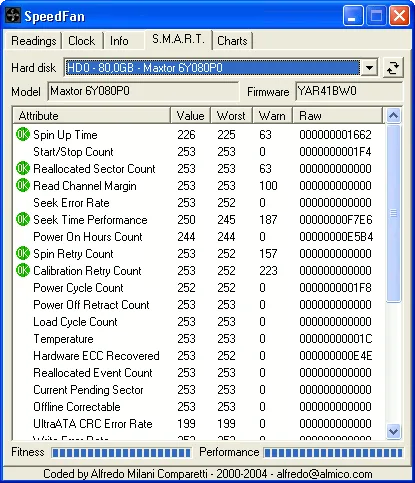The image size is (415, 483).
Task: Click the Value column header
Action: (190, 116)
